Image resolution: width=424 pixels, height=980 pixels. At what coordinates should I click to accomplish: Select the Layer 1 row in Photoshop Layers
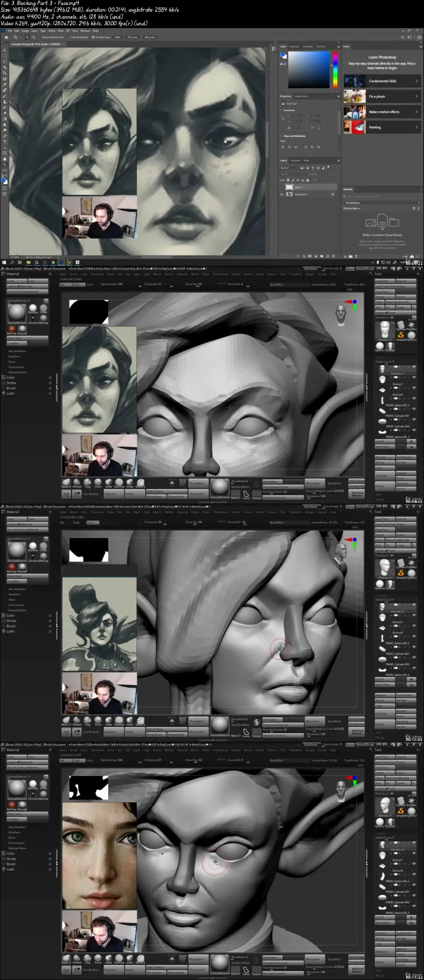click(x=307, y=187)
